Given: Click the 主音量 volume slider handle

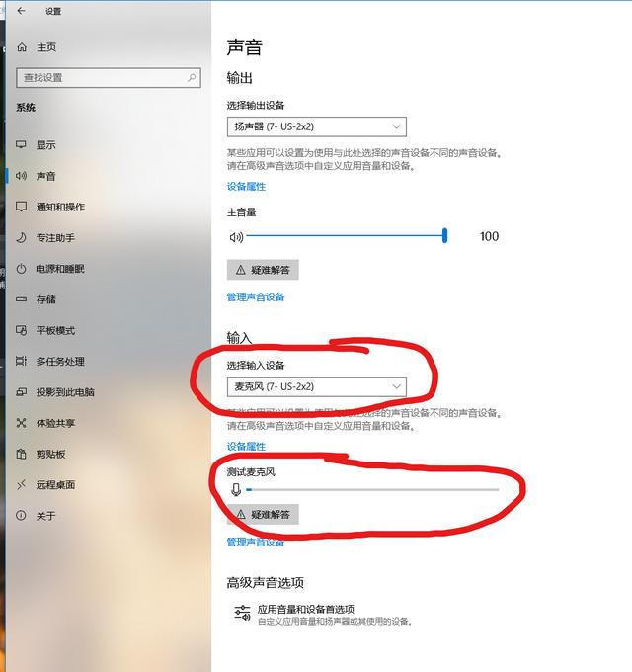Looking at the screenshot, I should coord(445,236).
